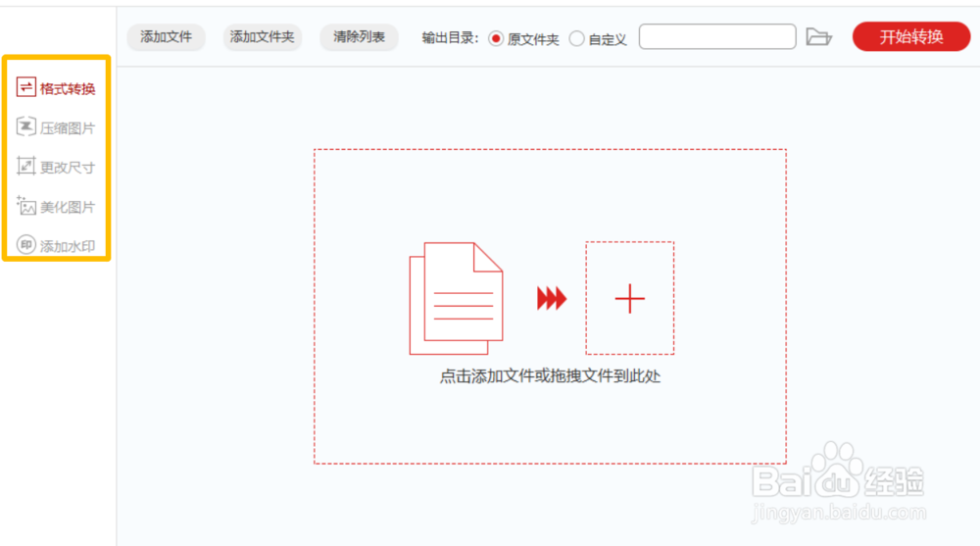The image size is (980, 546).
Task: Select the 原文件夹 radio button
Action: point(496,39)
